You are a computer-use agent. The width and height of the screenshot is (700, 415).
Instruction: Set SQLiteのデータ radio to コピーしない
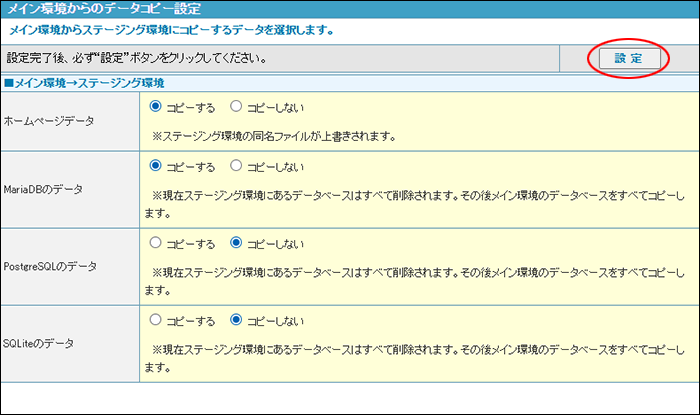click(236, 319)
